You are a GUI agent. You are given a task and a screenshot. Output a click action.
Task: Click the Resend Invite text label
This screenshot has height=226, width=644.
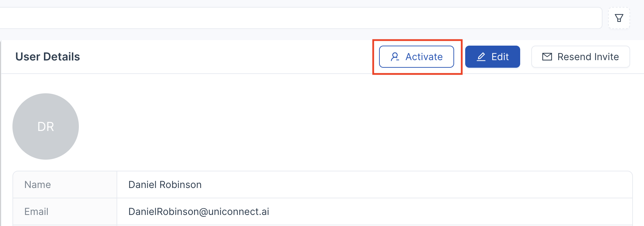pyautogui.click(x=588, y=57)
